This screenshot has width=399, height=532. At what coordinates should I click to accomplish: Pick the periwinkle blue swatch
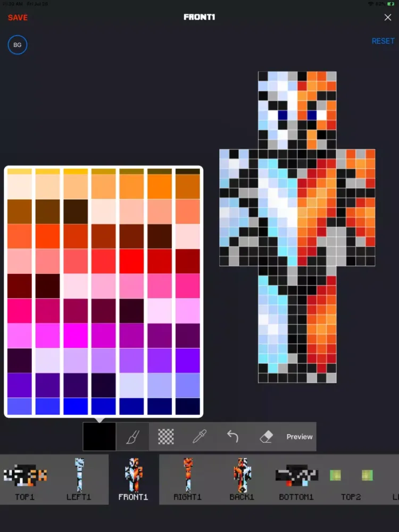pyautogui.click(x=187, y=385)
